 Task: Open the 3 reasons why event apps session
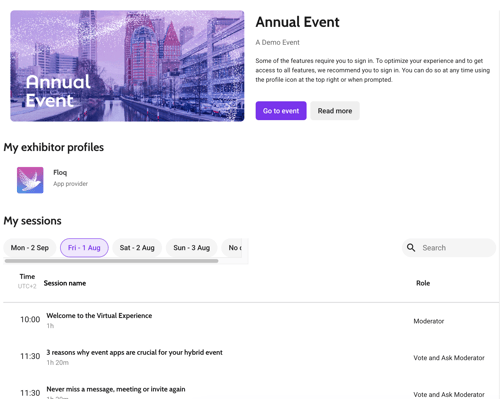coord(134,352)
